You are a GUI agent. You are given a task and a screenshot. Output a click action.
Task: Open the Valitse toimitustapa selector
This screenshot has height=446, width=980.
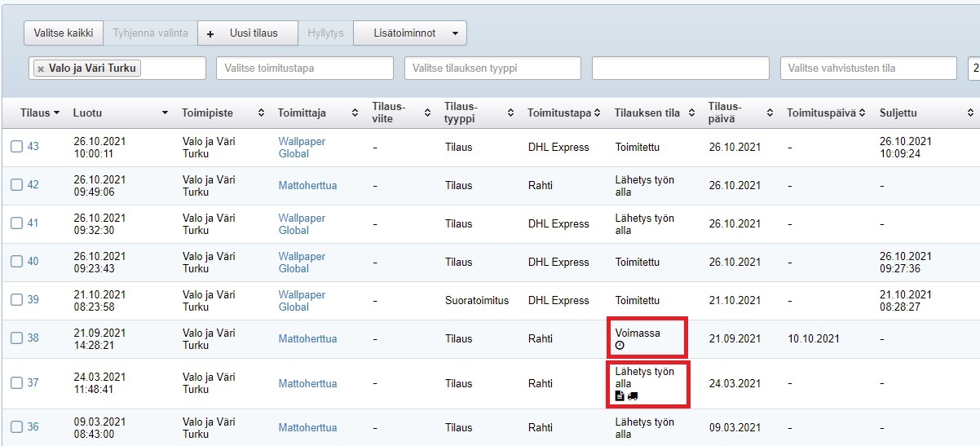[x=304, y=68]
